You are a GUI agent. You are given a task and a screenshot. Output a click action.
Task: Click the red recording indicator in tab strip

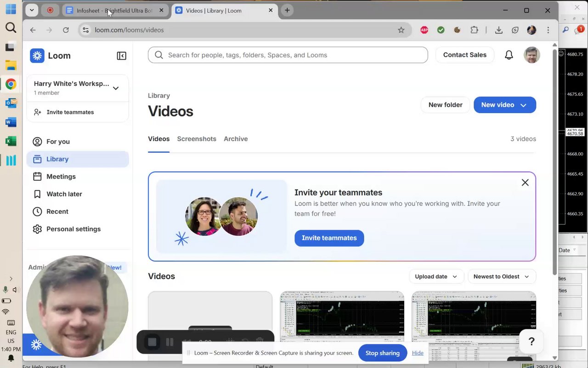pyautogui.click(x=50, y=10)
